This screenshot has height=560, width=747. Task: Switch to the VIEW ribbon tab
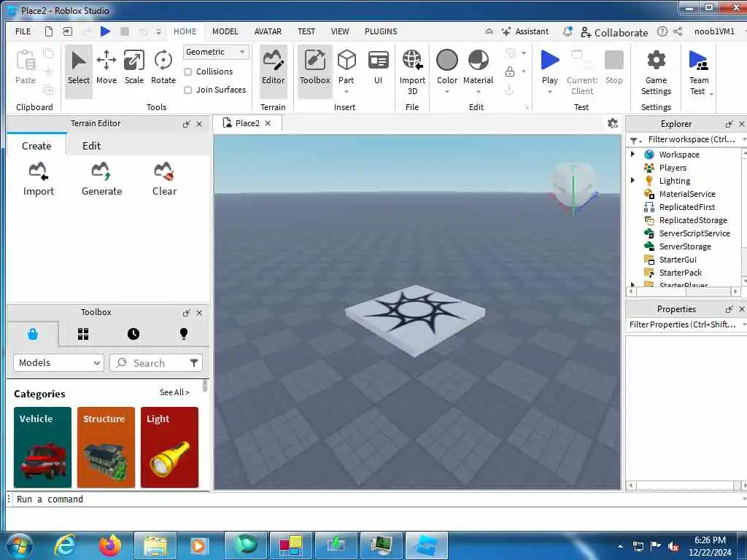(340, 31)
